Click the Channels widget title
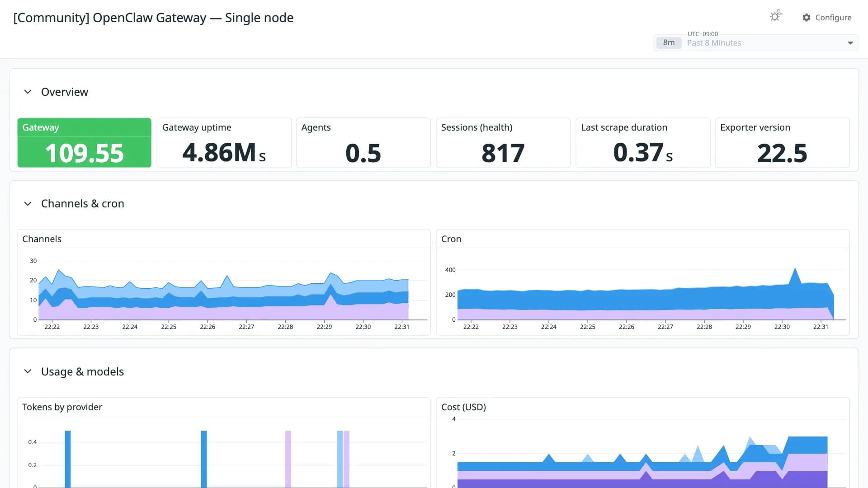This screenshot has width=868, height=488. (42, 239)
